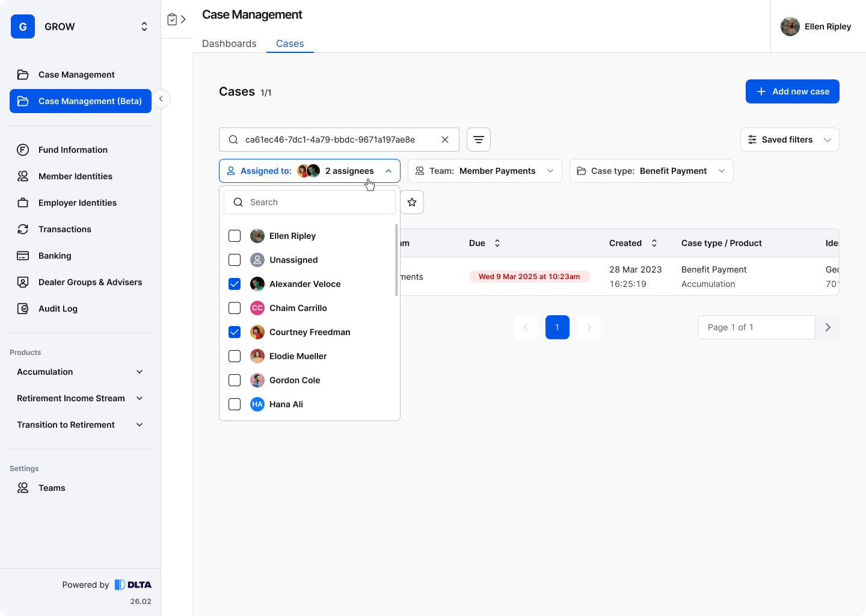Screen dimensions: 866x616
Task: Click the clipboard breadcrumb icon
Action: click(172, 19)
